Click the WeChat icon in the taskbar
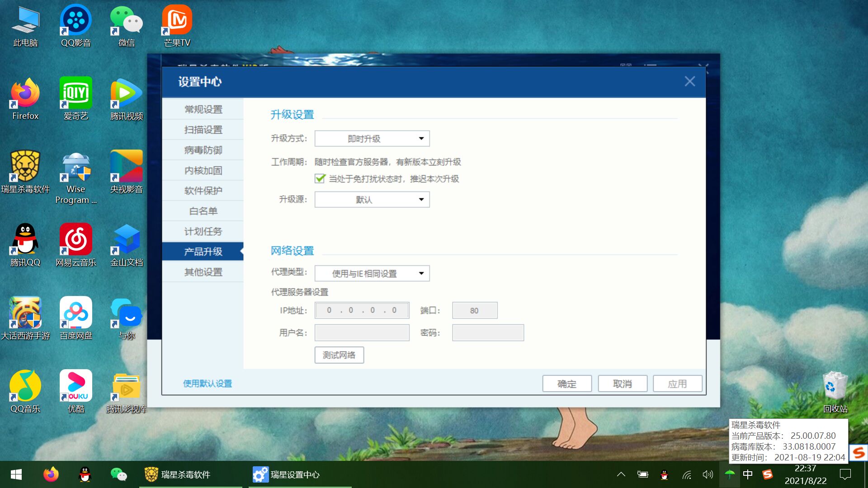Screen dimensions: 868x488 point(118,474)
